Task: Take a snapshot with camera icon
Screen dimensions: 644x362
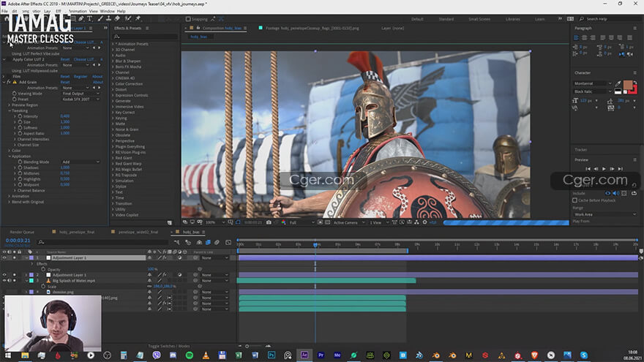Action: tap(269, 222)
